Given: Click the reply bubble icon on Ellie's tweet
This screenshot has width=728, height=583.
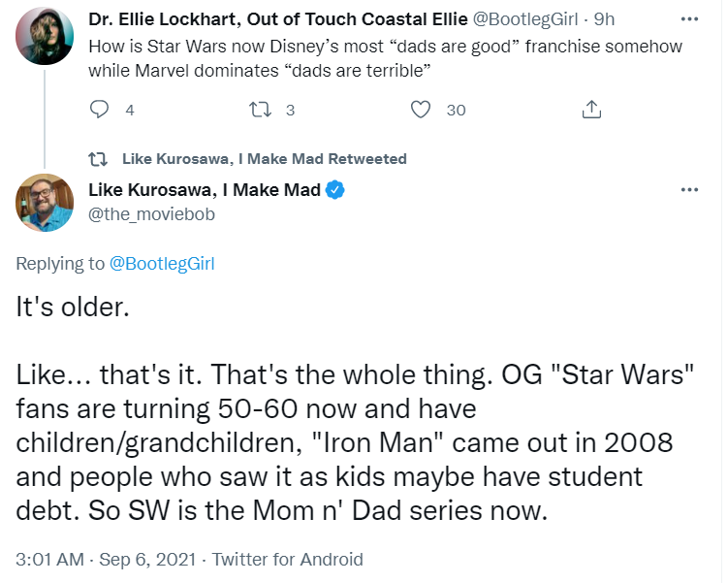Looking at the screenshot, I should 99,111.
